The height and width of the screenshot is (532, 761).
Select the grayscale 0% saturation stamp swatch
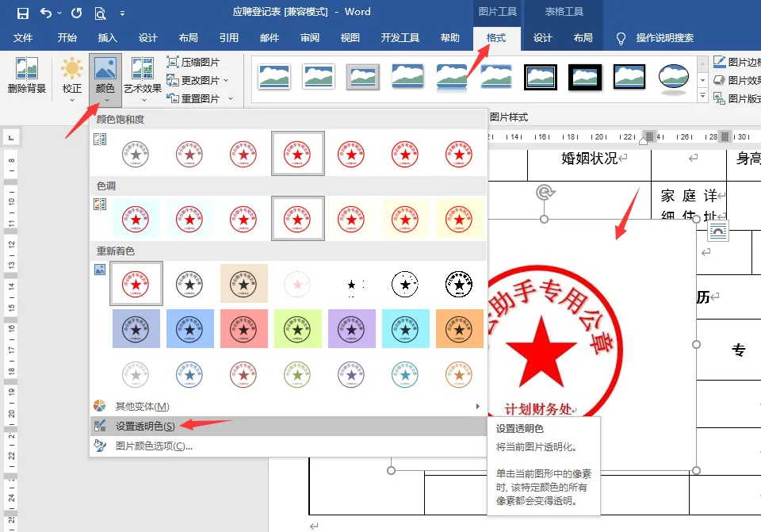tap(136, 155)
